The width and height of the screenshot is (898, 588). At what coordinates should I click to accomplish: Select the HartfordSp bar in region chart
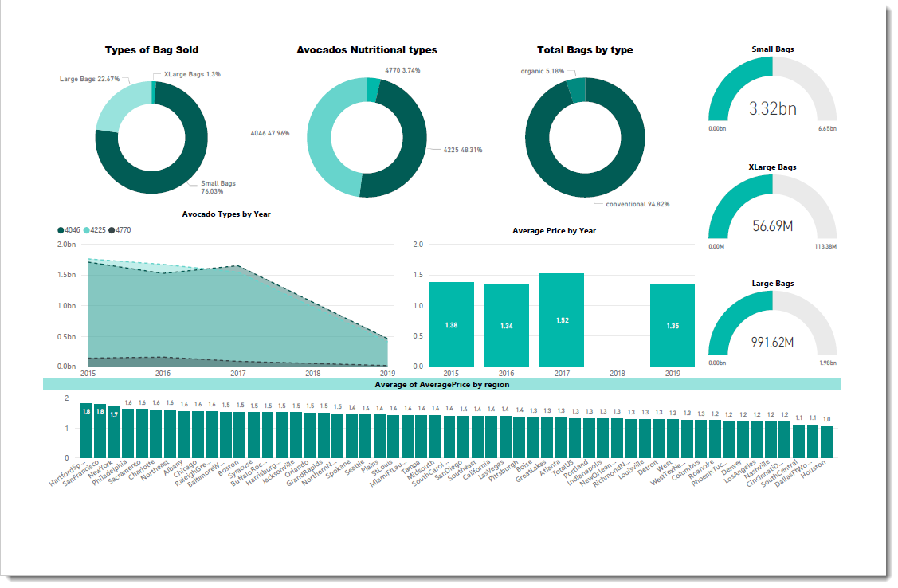click(86, 431)
